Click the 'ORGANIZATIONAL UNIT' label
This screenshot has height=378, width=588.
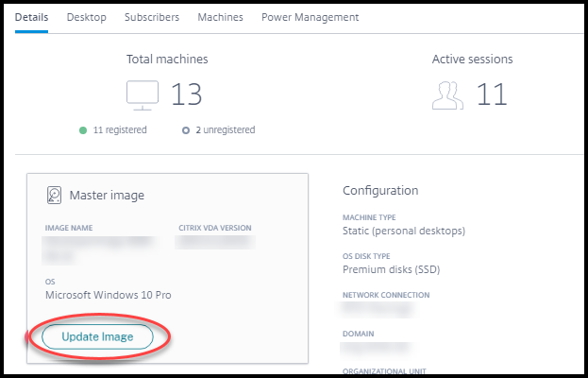[x=384, y=371]
